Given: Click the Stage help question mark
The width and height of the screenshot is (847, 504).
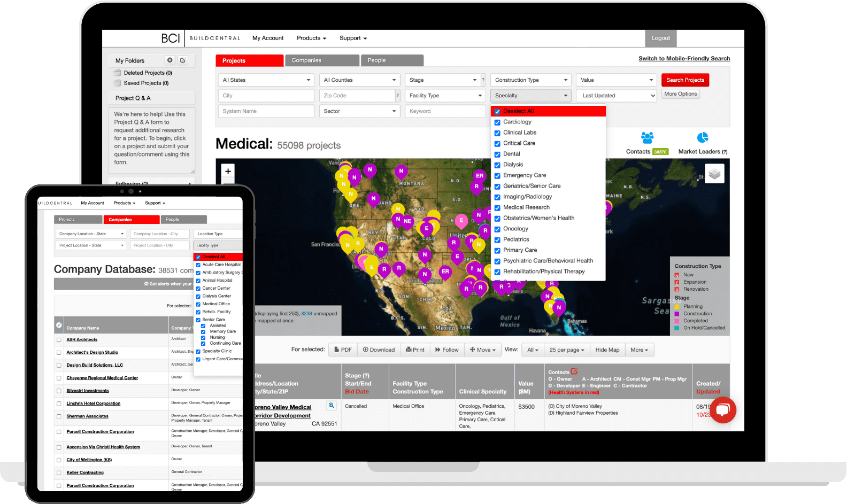Looking at the screenshot, I should point(483,80).
